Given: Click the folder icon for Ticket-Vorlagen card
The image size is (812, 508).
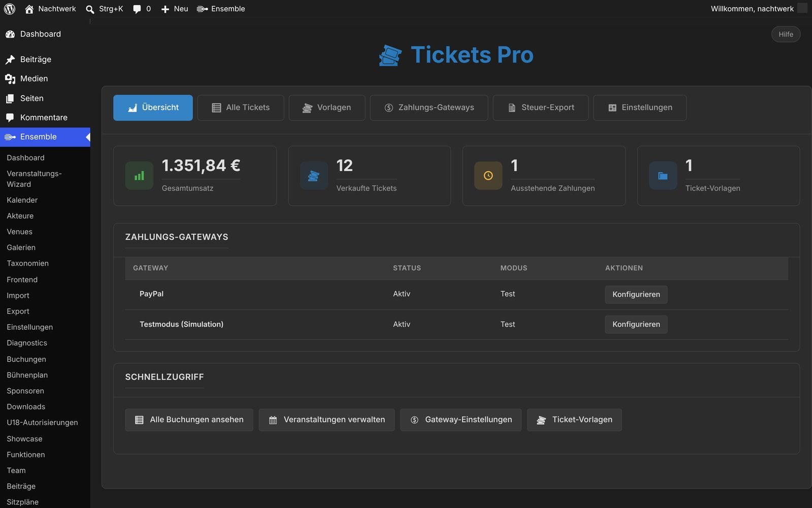Looking at the screenshot, I should pyautogui.click(x=663, y=176).
